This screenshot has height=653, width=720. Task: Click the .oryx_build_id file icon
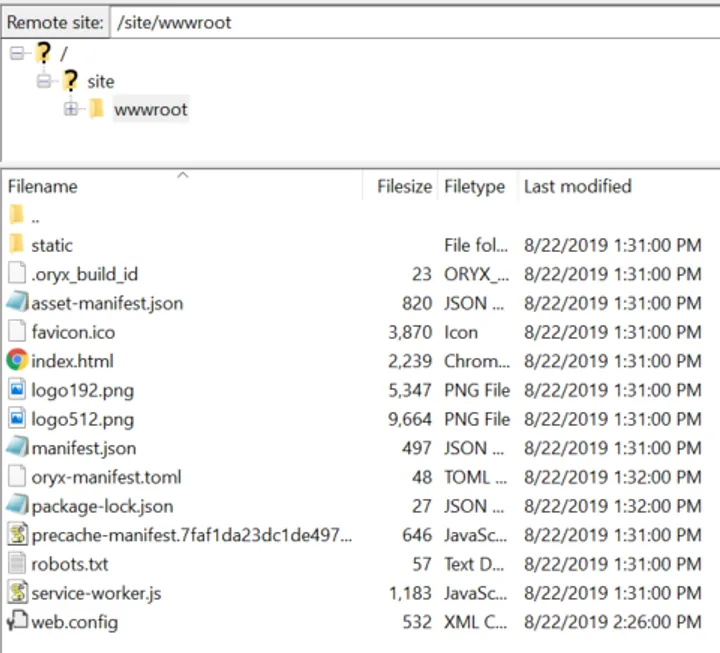click(17, 273)
